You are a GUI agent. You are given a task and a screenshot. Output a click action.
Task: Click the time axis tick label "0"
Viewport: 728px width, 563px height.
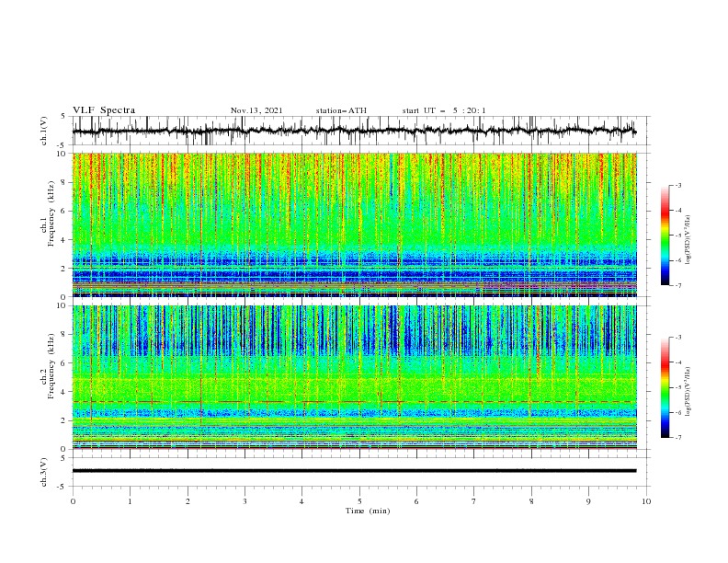pyautogui.click(x=73, y=501)
